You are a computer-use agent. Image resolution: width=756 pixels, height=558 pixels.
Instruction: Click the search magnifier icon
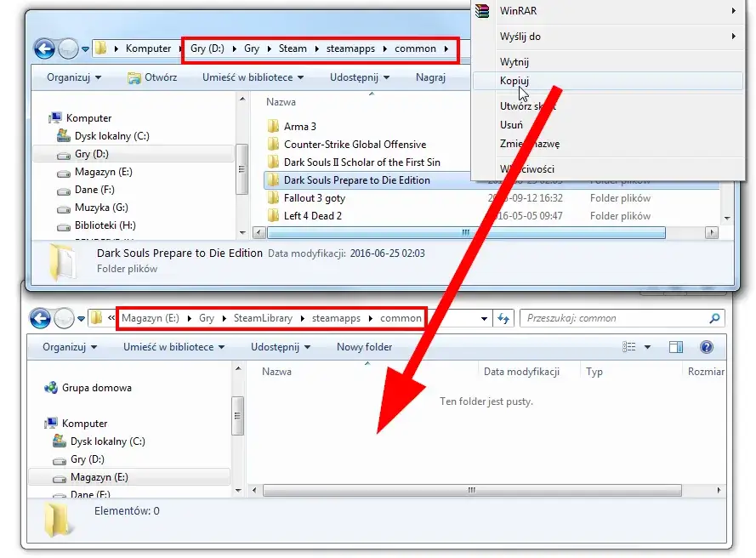pyautogui.click(x=714, y=318)
